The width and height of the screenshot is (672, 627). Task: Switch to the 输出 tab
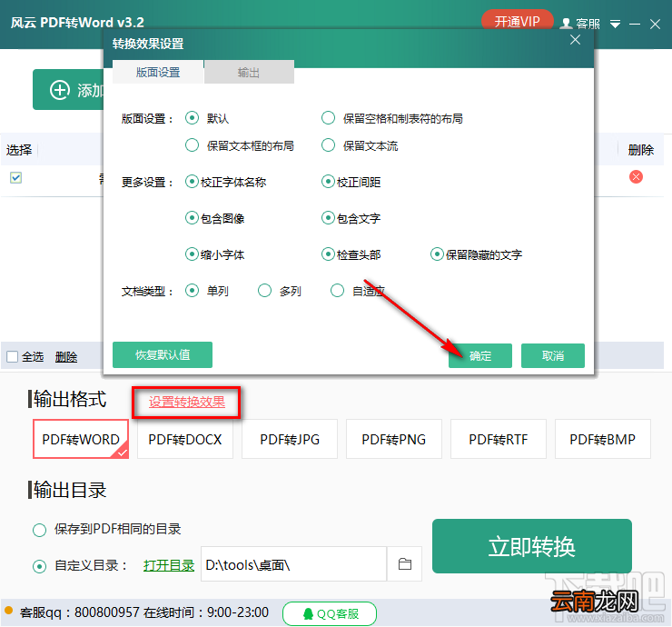point(249,72)
